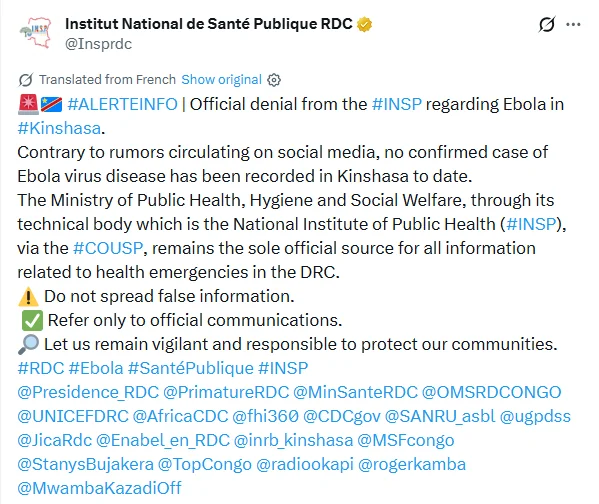599x504 pixels.
Task: Visit the @AfricaCDC profile mention
Action: click(180, 416)
